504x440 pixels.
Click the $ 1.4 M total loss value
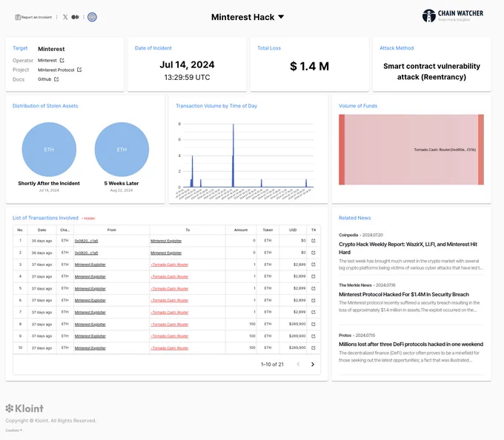310,66
